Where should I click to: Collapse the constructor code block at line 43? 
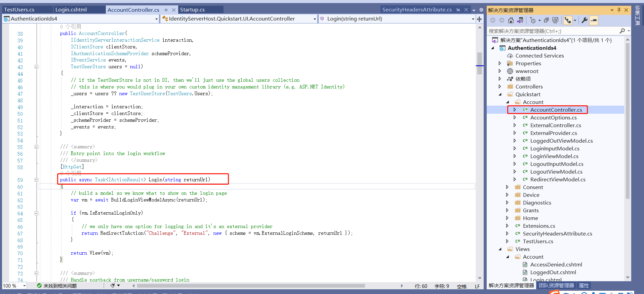click(x=36, y=67)
